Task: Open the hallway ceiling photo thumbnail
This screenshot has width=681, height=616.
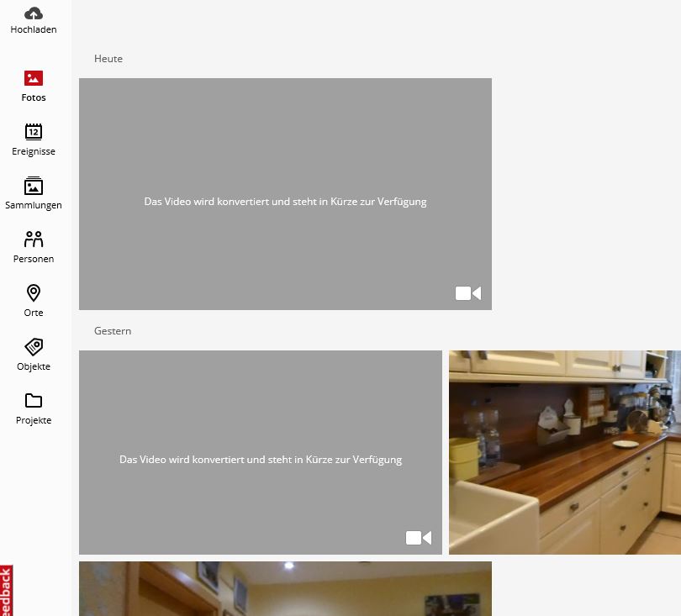Action: 285,588
